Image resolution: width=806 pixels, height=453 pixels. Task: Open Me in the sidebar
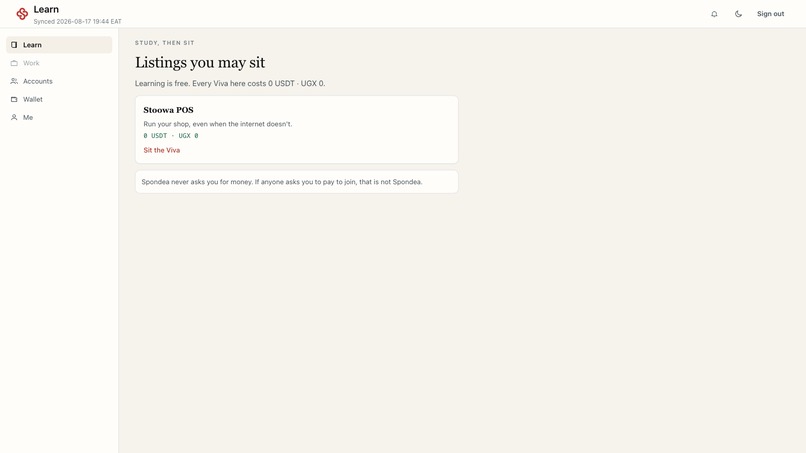tap(59, 117)
